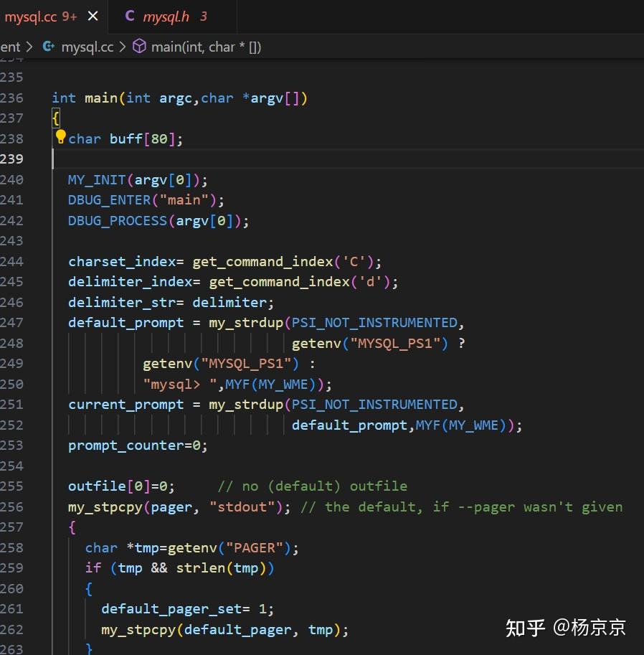Click PSI_NOT_INSTRUMENTED on line 251

click(x=374, y=405)
